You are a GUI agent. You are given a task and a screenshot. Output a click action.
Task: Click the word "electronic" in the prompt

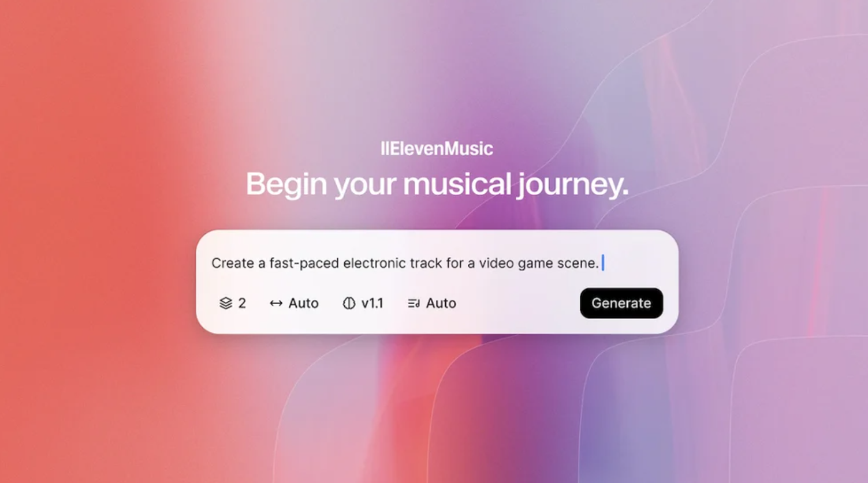pyautogui.click(x=374, y=263)
